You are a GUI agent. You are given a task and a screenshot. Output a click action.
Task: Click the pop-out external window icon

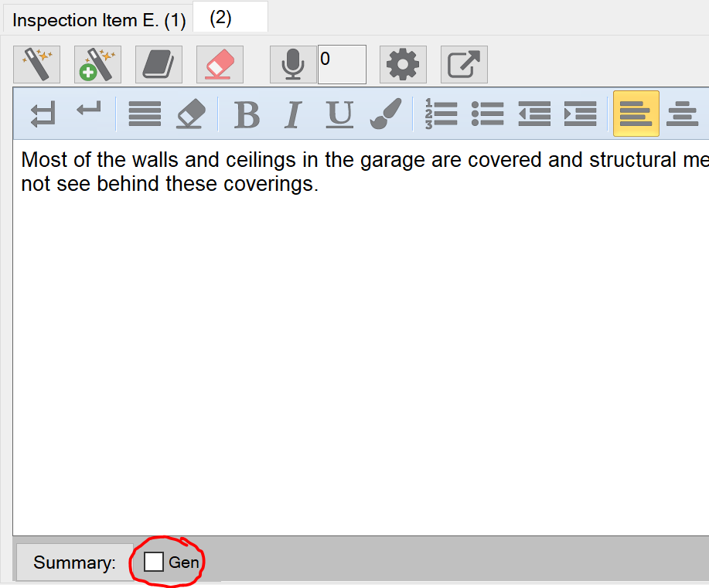tap(464, 64)
